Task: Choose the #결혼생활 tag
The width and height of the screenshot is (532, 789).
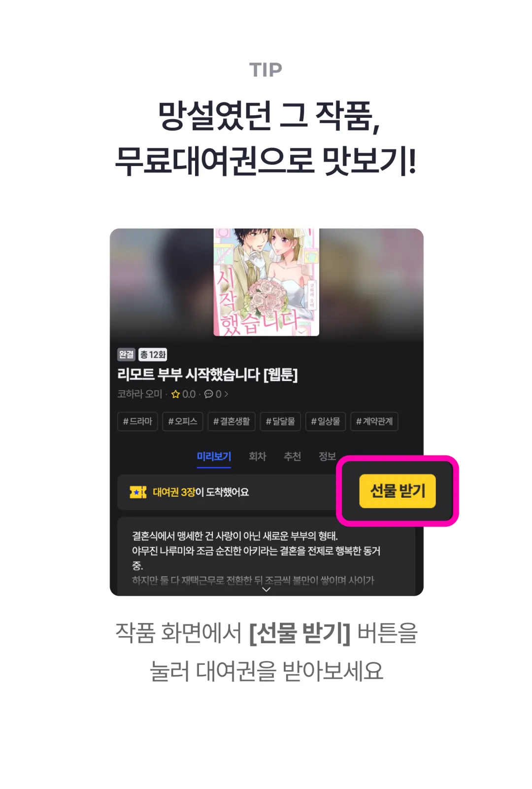Action: click(232, 421)
